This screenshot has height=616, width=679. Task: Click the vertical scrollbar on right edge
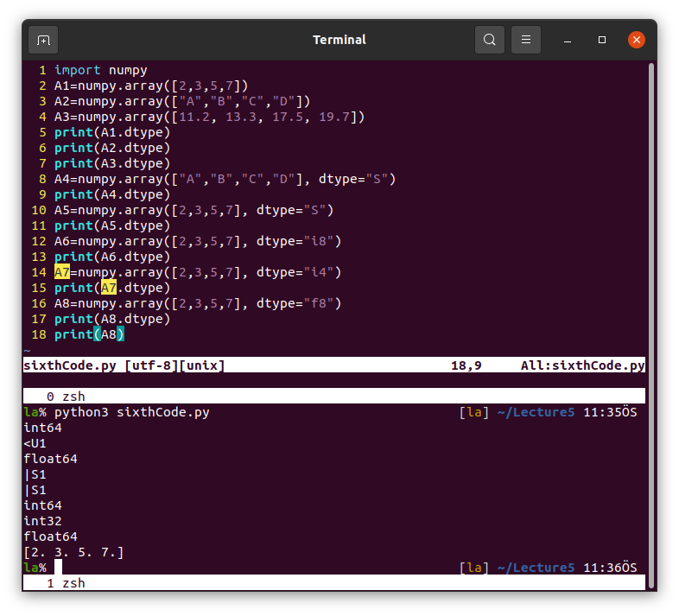coord(651,207)
